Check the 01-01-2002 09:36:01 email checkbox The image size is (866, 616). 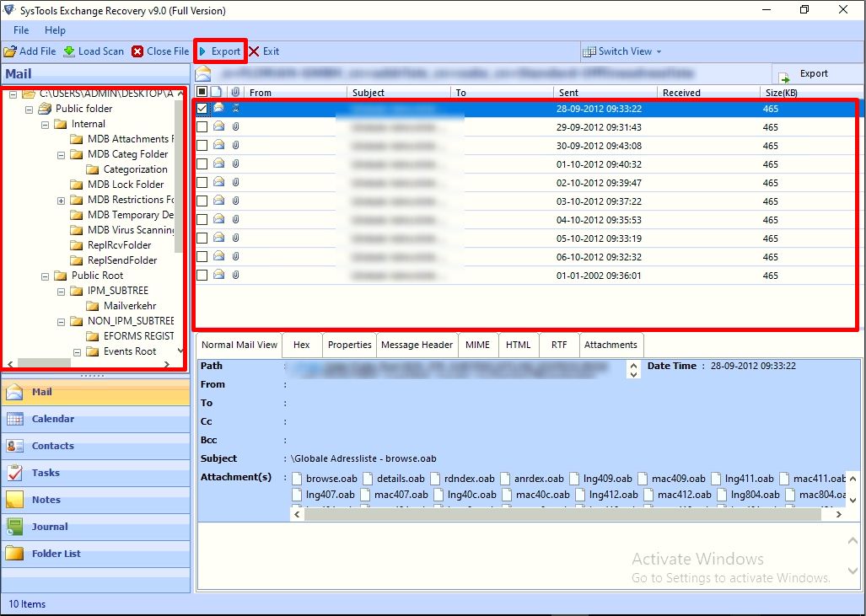pyautogui.click(x=202, y=275)
